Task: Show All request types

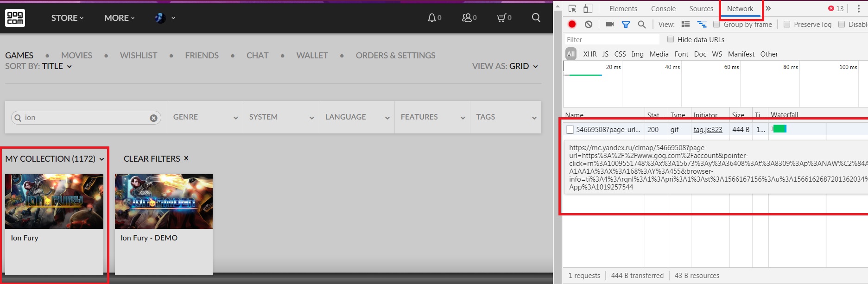Action: [571, 54]
